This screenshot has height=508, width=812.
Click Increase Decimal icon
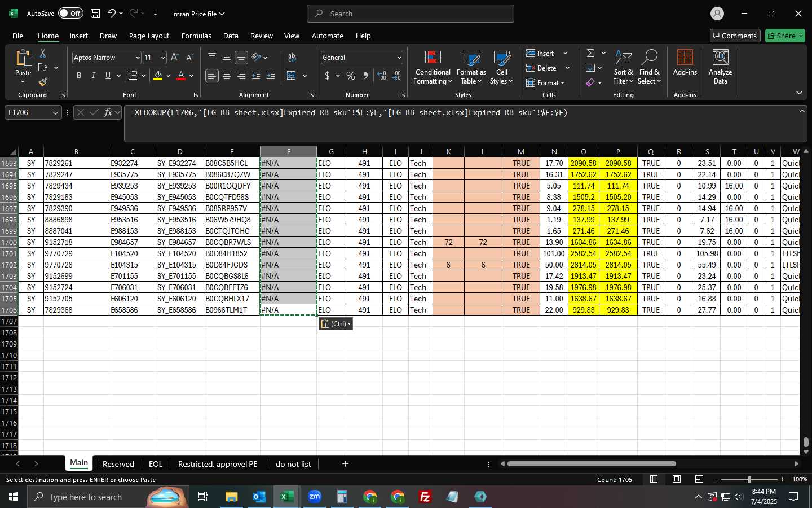(x=382, y=76)
